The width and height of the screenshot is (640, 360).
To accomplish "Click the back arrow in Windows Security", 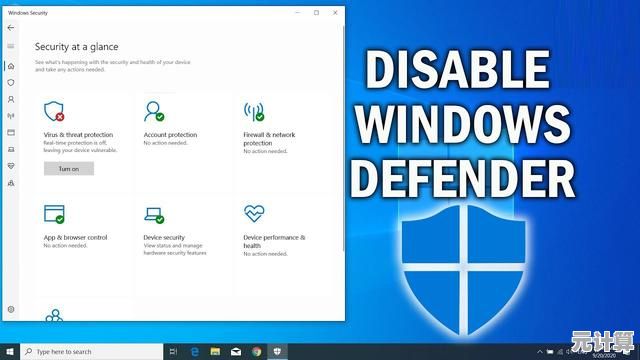I will click(11, 28).
